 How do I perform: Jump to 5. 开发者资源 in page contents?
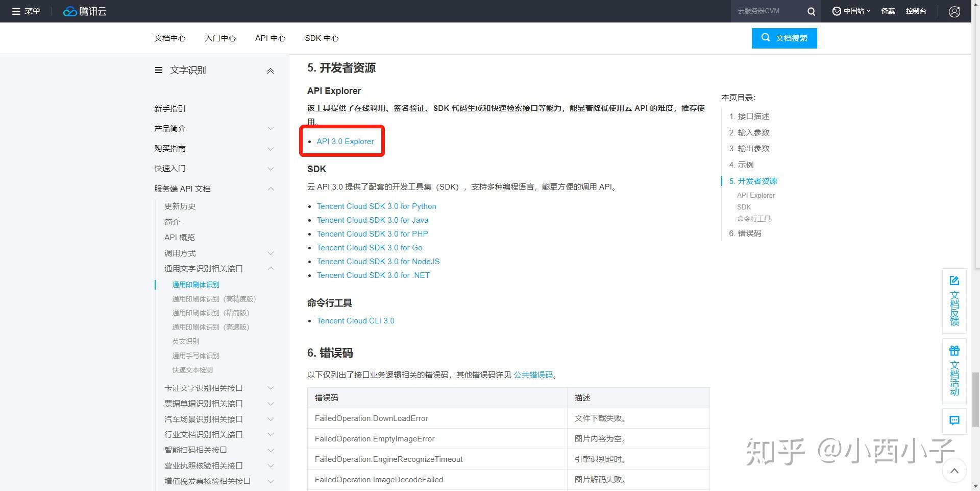753,181
